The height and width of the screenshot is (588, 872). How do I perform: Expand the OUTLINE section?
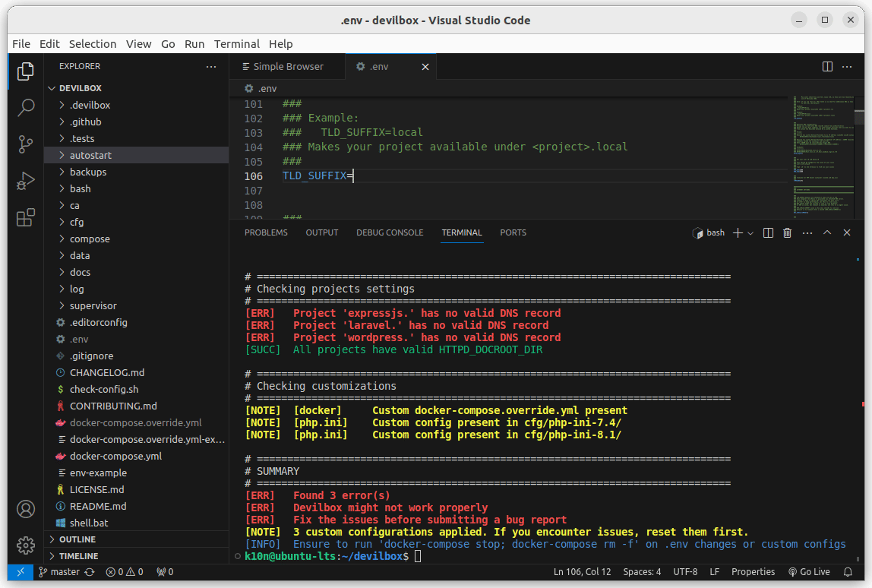[77, 539]
